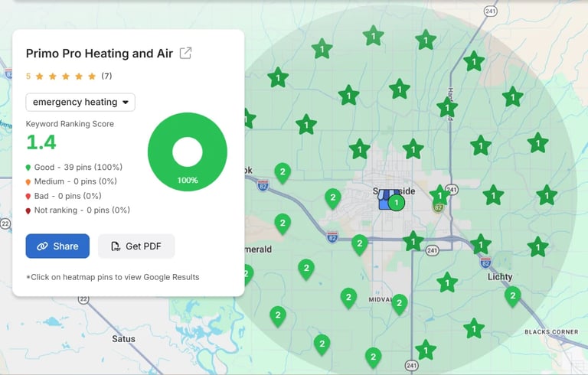Click the Medium - 0 pins (0%) legend row
The width and height of the screenshot is (588, 375).
point(71,181)
